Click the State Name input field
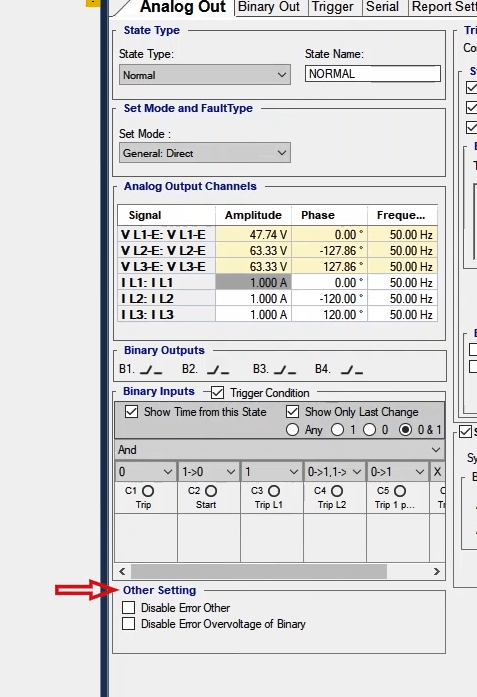 pos(373,74)
